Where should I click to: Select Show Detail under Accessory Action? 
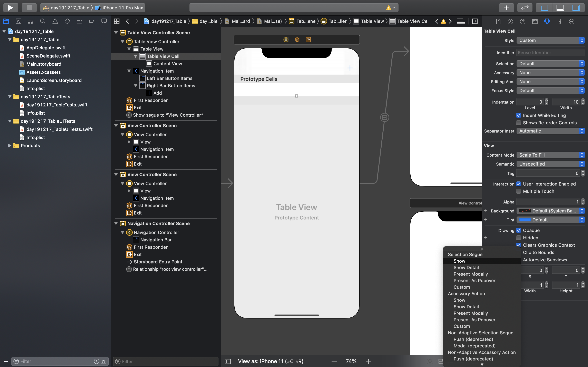[466, 307]
